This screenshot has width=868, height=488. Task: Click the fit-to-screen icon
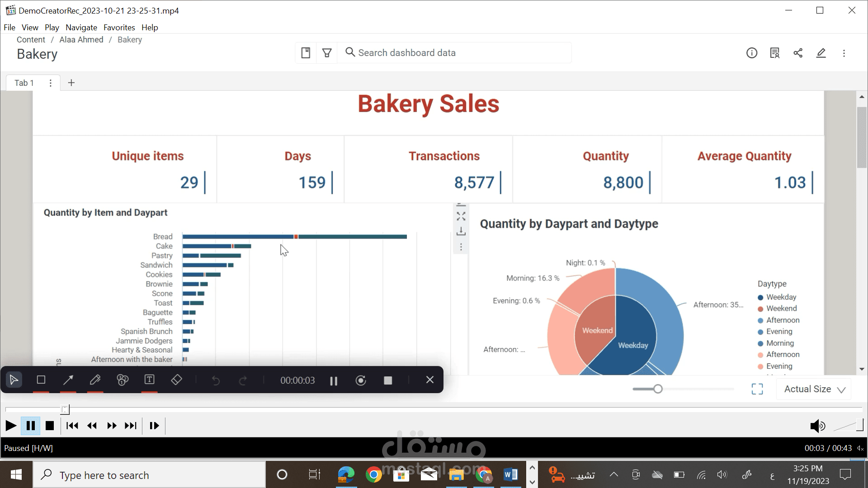tap(757, 389)
